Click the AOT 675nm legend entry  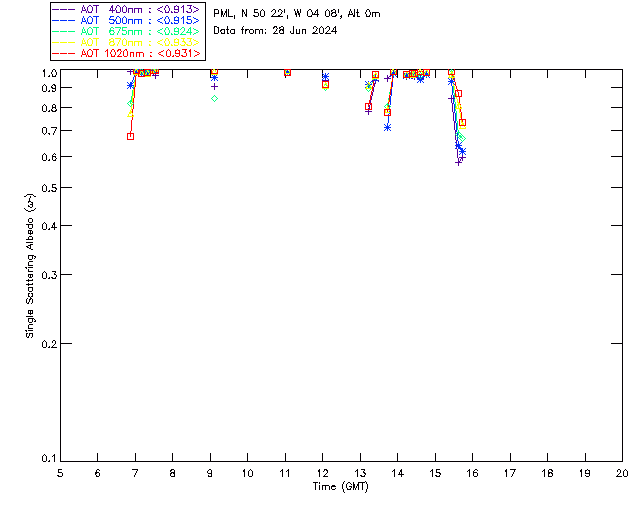(126, 31)
